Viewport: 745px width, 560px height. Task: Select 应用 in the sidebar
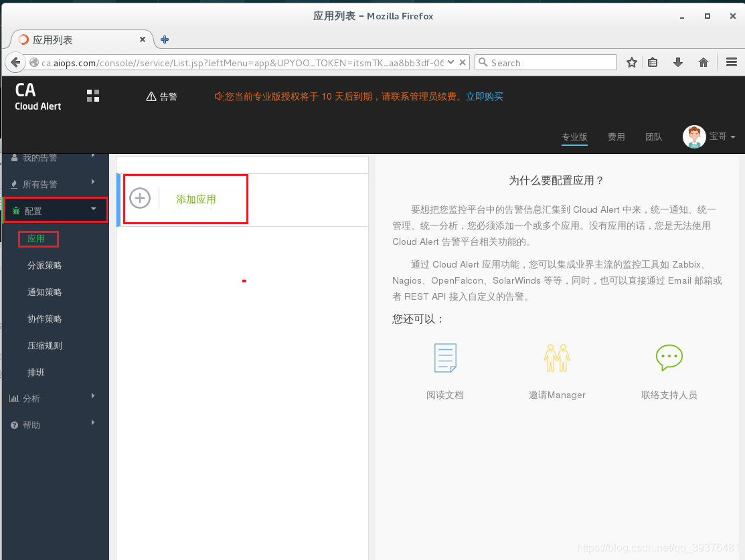pyautogui.click(x=36, y=238)
